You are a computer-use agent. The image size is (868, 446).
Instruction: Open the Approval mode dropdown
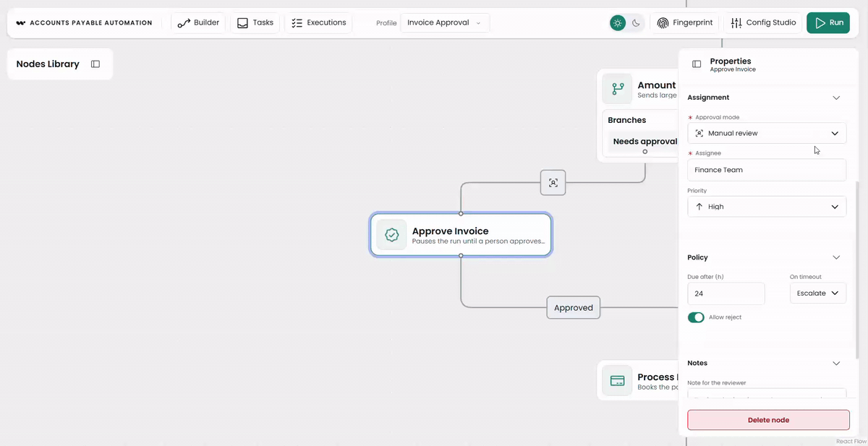767,133
